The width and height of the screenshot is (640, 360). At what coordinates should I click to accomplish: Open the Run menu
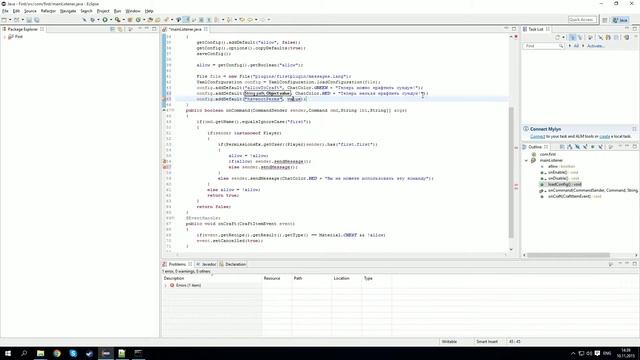click(118, 11)
